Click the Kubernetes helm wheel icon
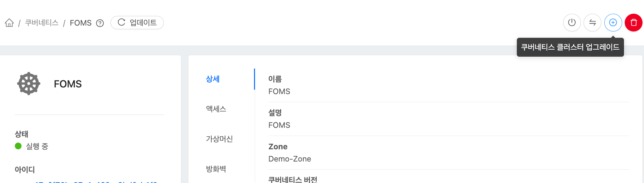The image size is (644, 183). coord(29,84)
